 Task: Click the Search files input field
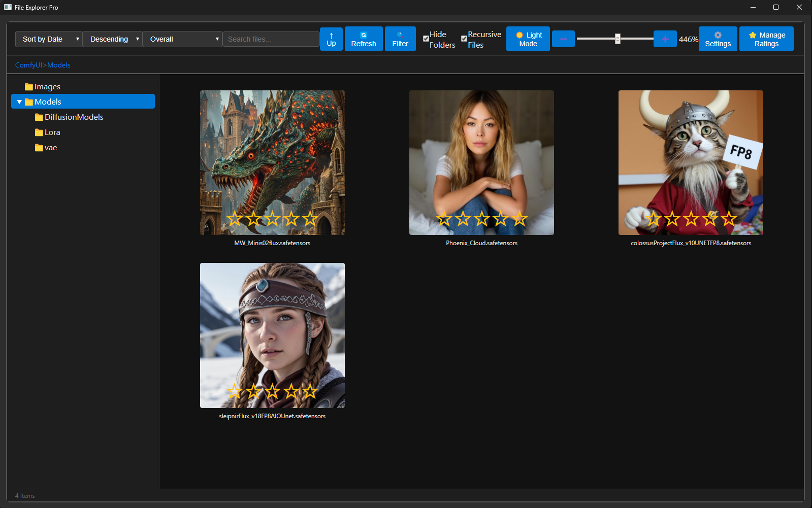pyautogui.click(x=271, y=39)
